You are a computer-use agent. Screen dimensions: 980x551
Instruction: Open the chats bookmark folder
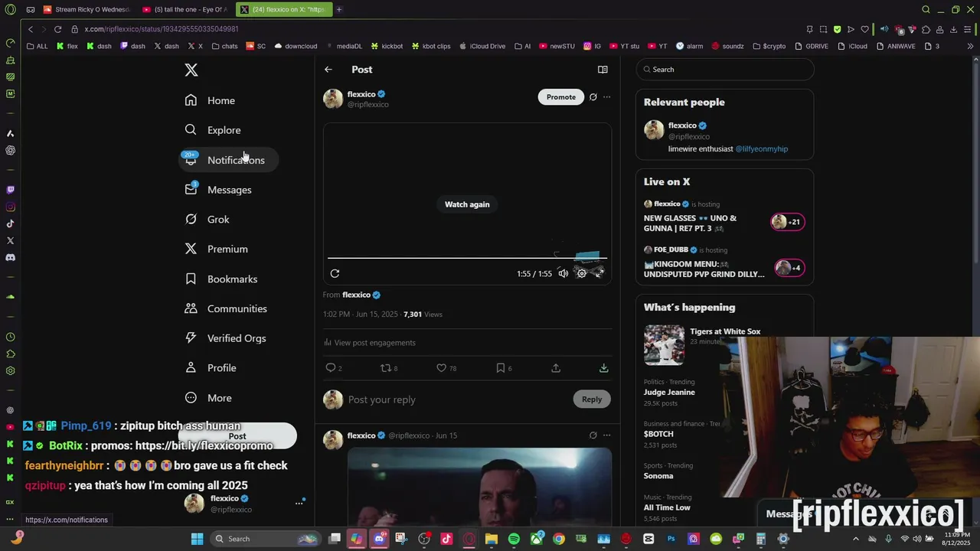[x=224, y=46]
